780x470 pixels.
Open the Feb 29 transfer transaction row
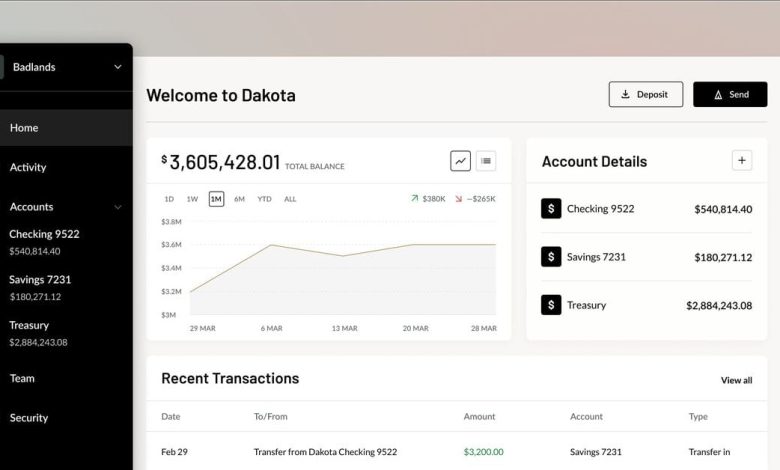(325, 452)
